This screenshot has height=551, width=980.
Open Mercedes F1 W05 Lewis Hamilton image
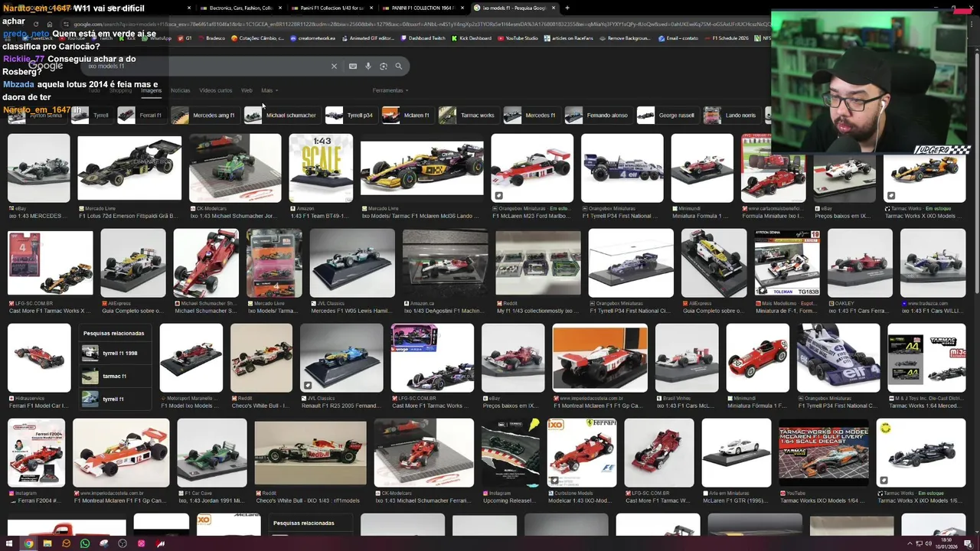[x=352, y=263]
